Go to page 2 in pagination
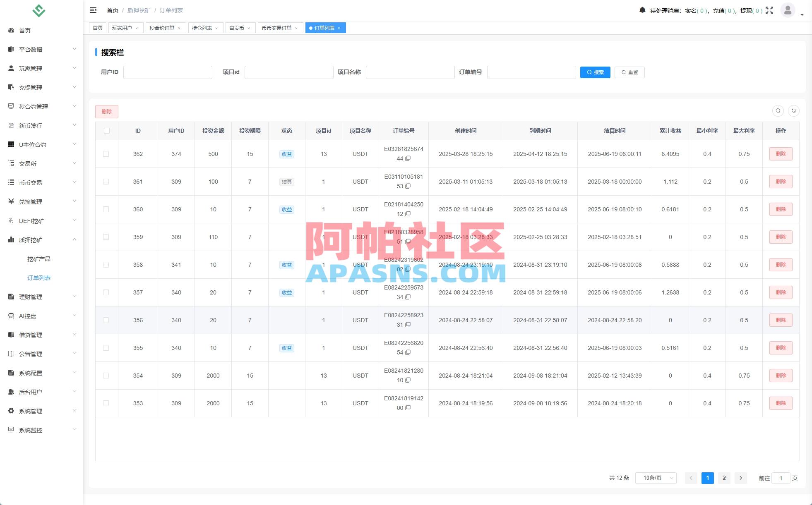The width and height of the screenshot is (812, 505). [x=724, y=478]
